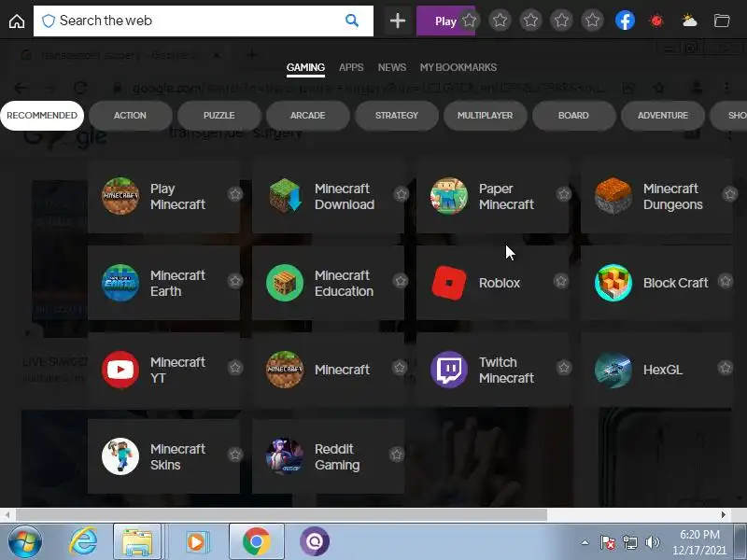This screenshot has width=747, height=560.
Task: Toggle the star on Minecraft Earth
Action: click(235, 281)
